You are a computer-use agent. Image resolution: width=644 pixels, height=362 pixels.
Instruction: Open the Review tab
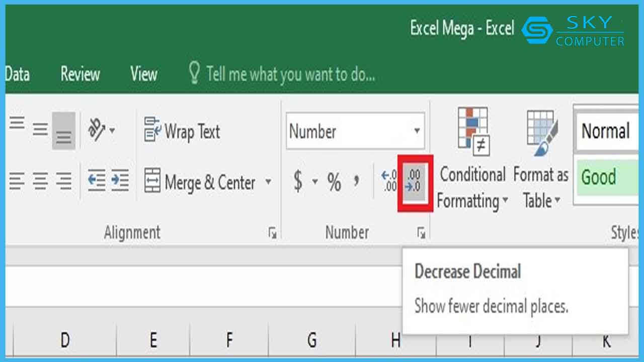pyautogui.click(x=80, y=74)
